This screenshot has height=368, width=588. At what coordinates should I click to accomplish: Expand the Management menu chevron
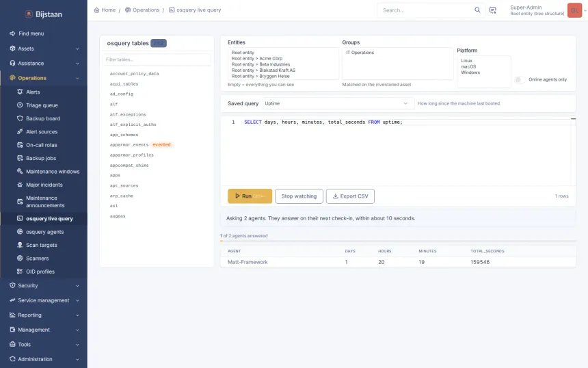[77, 330]
